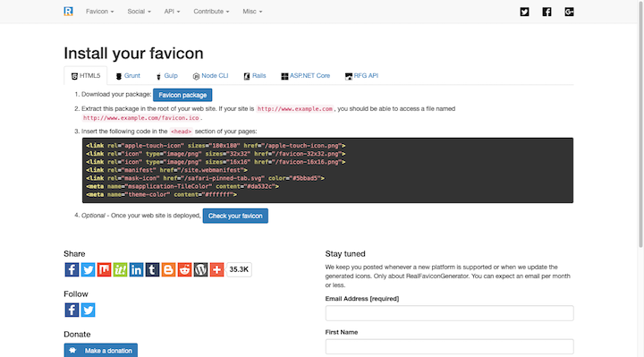The height and width of the screenshot is (357, 644).
Task: Share on Tumblr icon
Action: 152,269
